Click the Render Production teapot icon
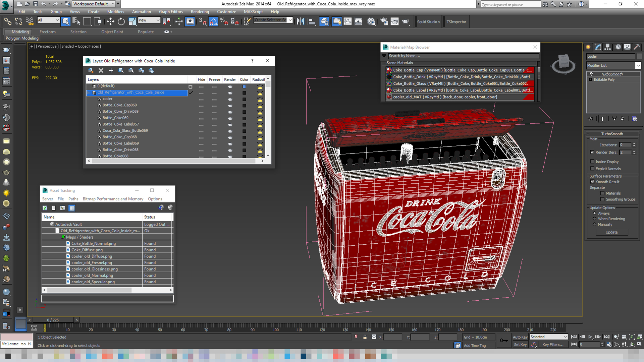644x362 pixels. tap(406, 21)
